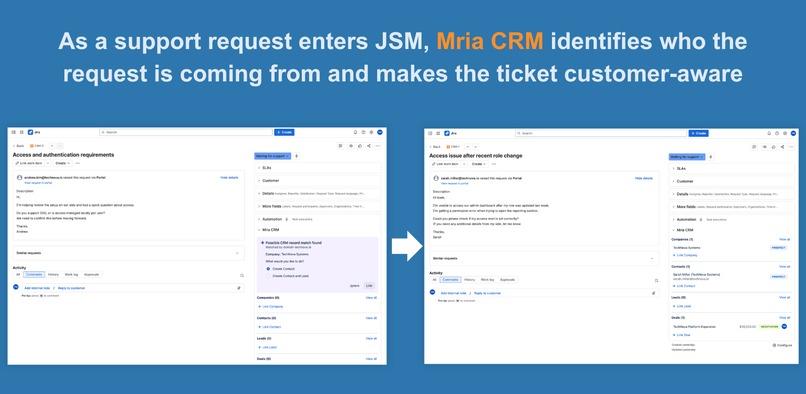Click Add internal note in role change ticket
Screen dimensions: 806x394
[454, 293]
